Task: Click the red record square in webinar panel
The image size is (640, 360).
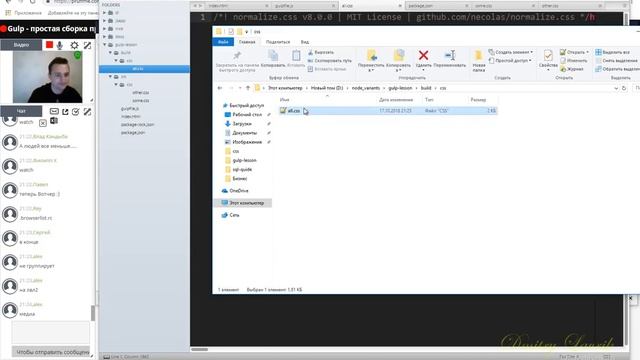Action: (49, 45)
